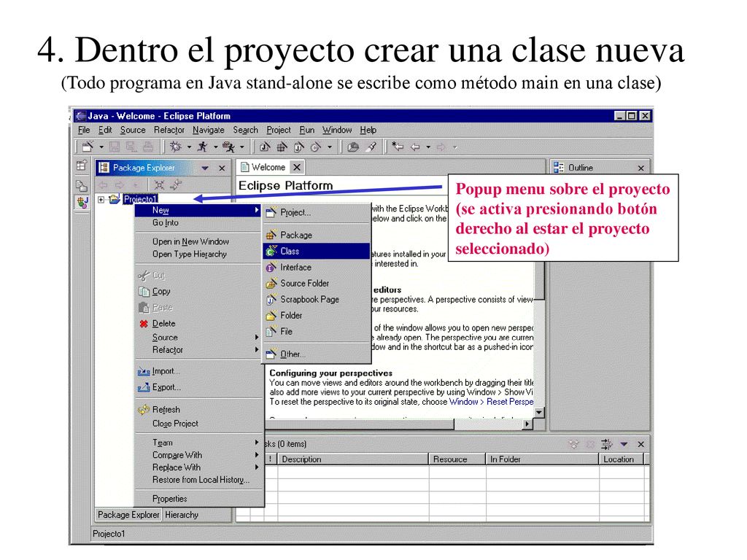The width and height of the screenshot is (747, 560).
Task: Select Class in the New submenu
Action: (x=317, y=251)
